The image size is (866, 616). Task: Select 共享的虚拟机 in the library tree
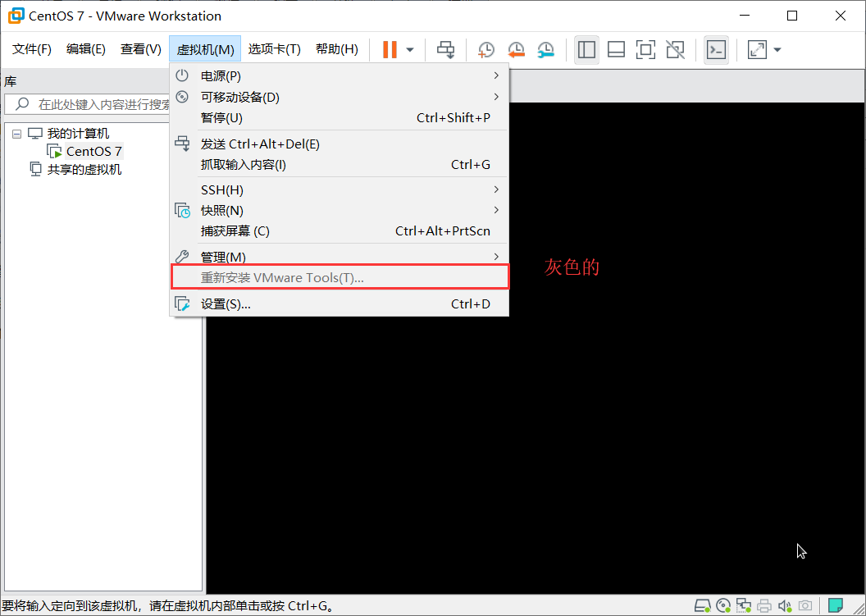click(84, 169)
